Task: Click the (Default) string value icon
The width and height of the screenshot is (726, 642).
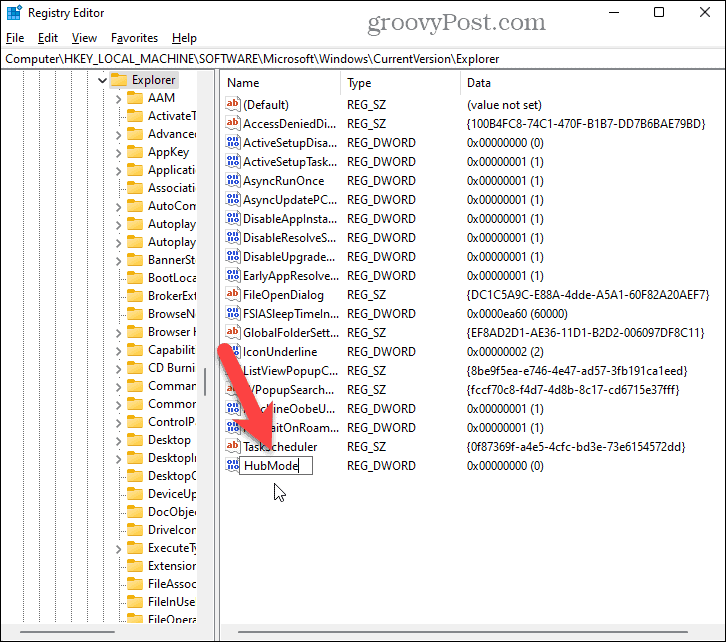Action: coord(233,104)
